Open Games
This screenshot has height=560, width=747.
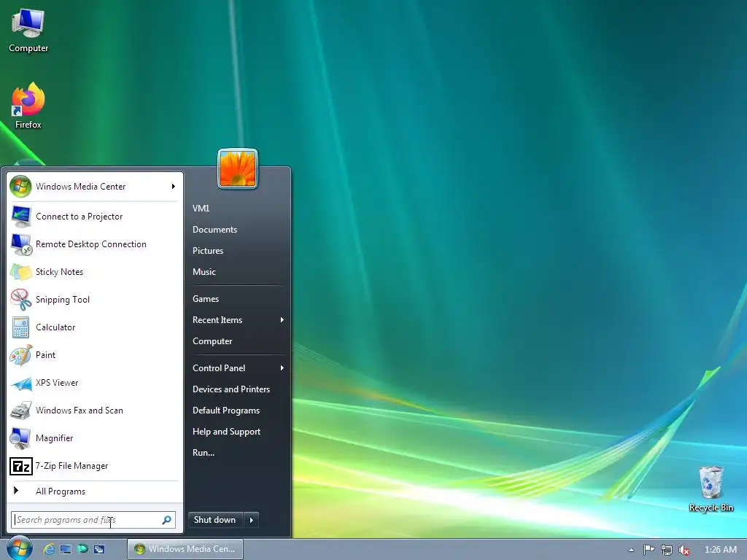tap(237, 299)
